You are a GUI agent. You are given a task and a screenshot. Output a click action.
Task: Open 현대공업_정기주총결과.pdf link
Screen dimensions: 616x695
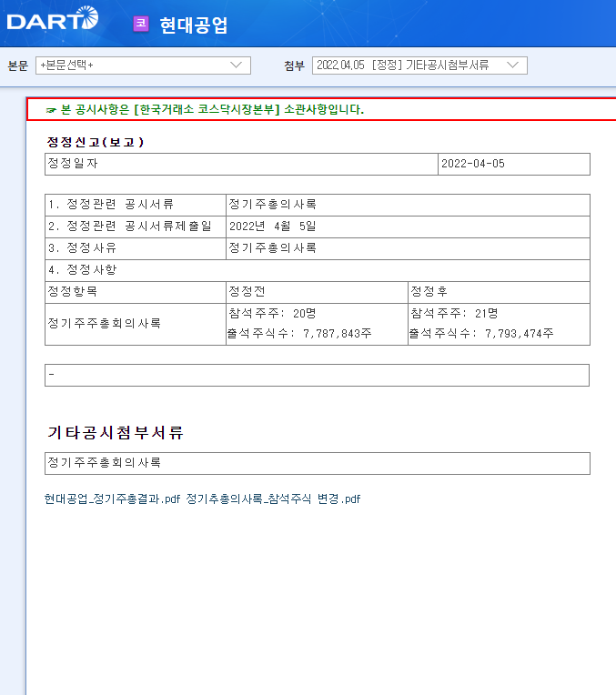[x=112, y=499]
